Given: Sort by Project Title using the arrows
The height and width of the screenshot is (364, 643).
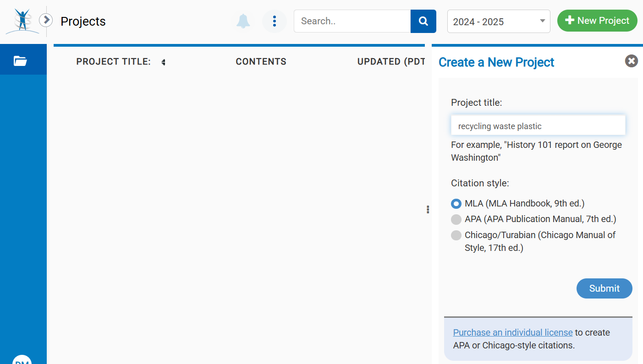Looking at the screenshot, I should click(x=163, y=62).
